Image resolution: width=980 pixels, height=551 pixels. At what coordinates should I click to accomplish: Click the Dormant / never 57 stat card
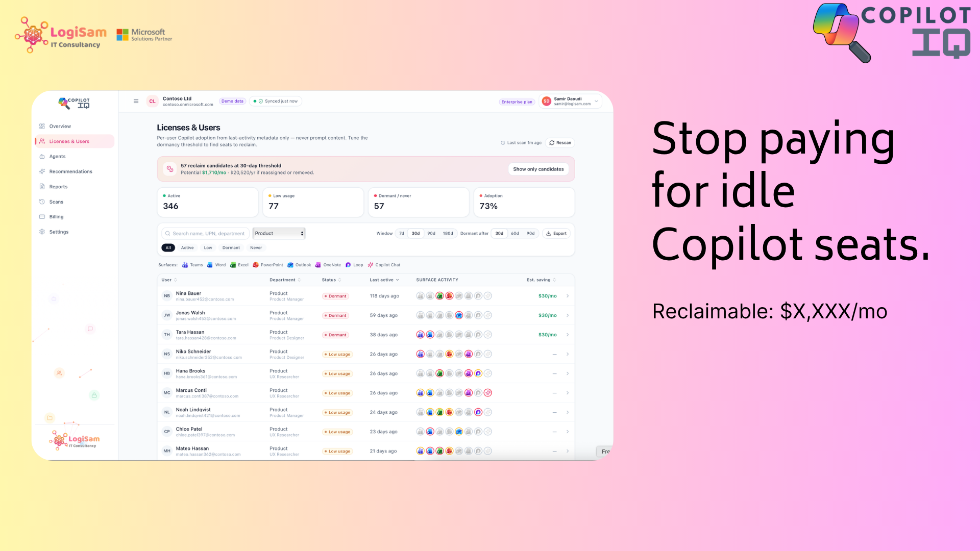(x=419, y=202)
